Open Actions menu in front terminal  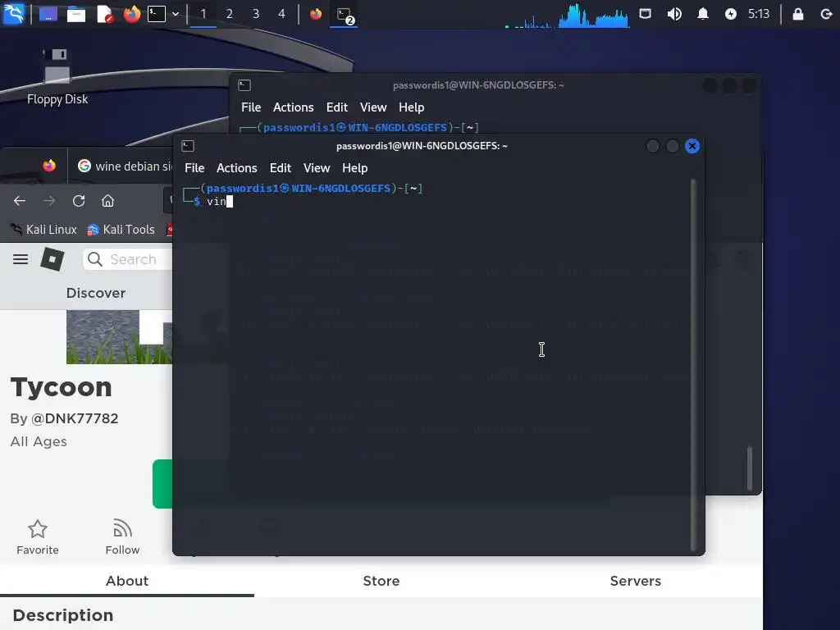click(237, 168)
